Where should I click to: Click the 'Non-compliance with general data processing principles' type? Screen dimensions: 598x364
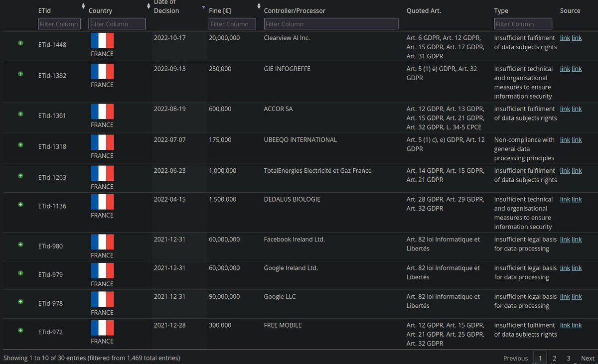[x=524, y=149]
